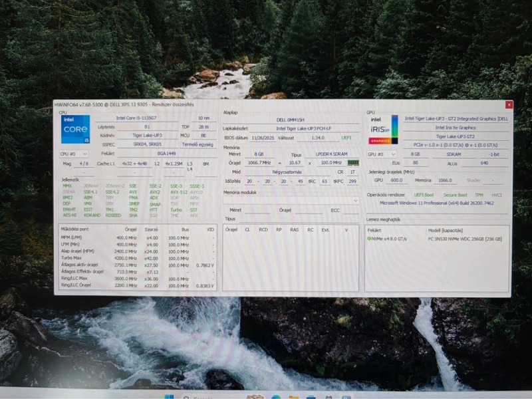The width and height of the screenshot is (532, 399).
Task: Click the Intel Tiger Lake-UP3 PCH-LP chipset field
Action: (x=304, y=128)
